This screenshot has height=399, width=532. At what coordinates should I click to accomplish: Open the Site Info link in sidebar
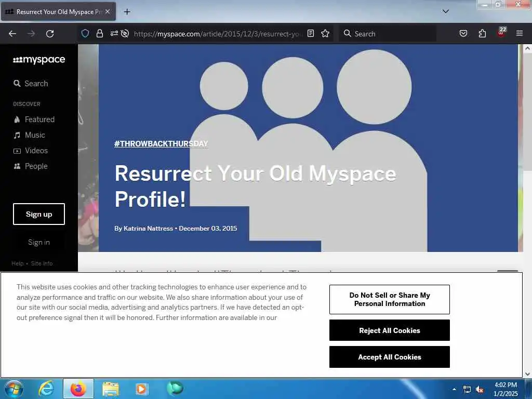click(x=42, y=263)
